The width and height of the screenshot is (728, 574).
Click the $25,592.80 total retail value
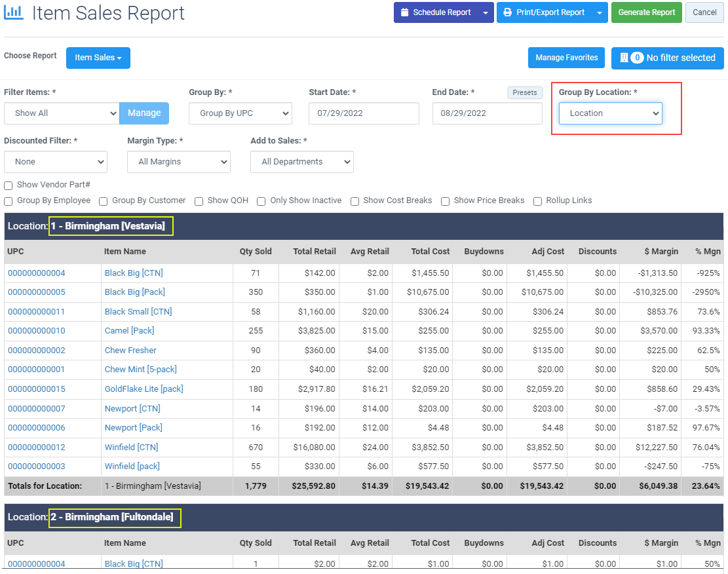click(313, 486)
